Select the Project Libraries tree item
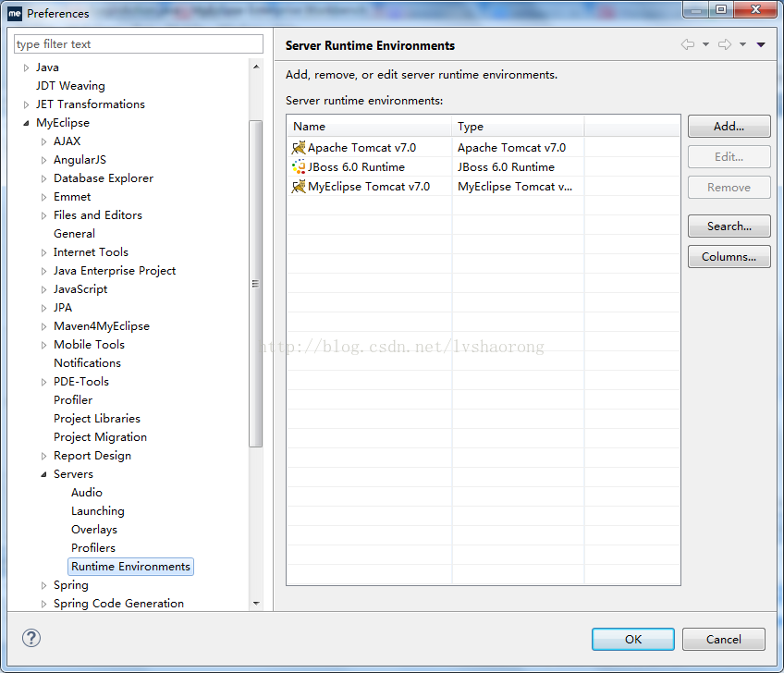 point(96,419)
